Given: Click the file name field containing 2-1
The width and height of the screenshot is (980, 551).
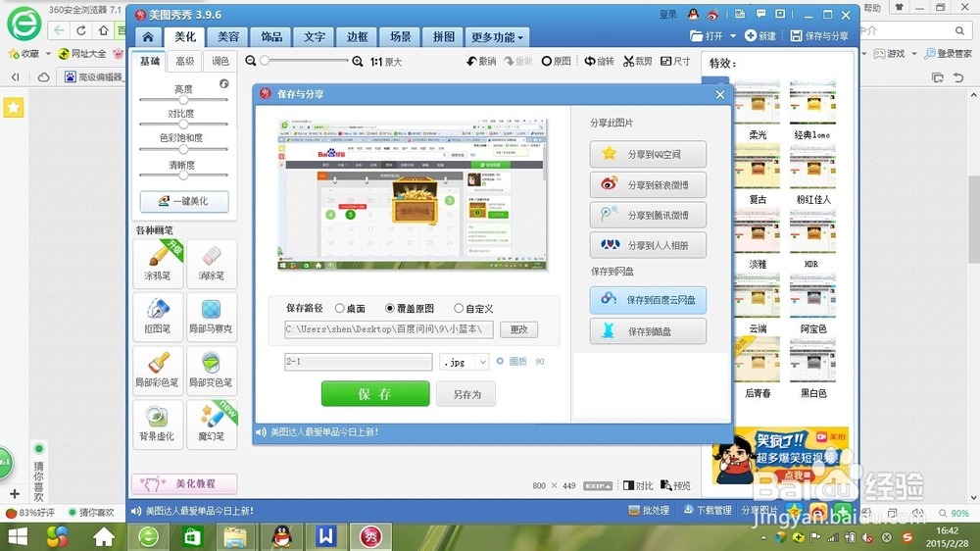Looking at the screenshot, I should coord(358,362).
